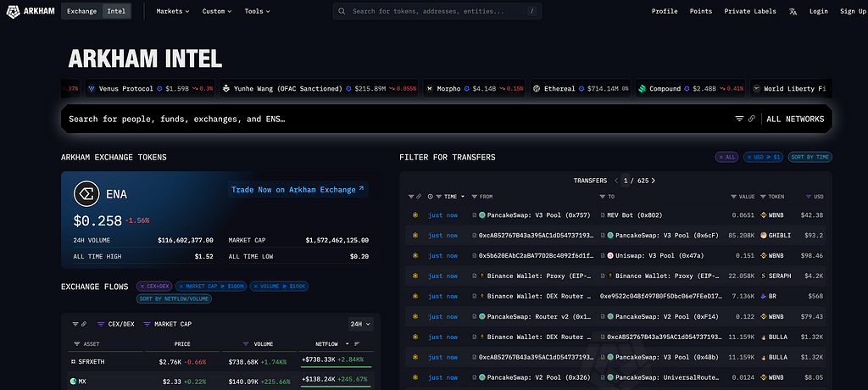Click the language translate icon
868x390 pixels.
click(793, 11)
